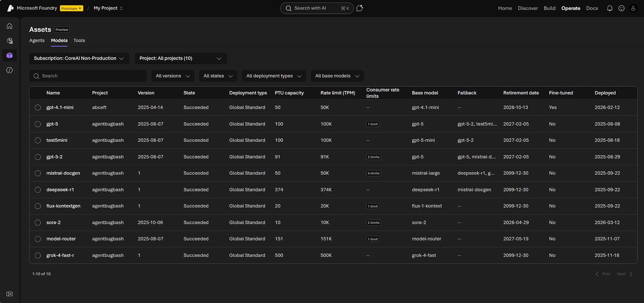Sort by the Retirement date column header
The image size is (644, 303).
(521, 93)
